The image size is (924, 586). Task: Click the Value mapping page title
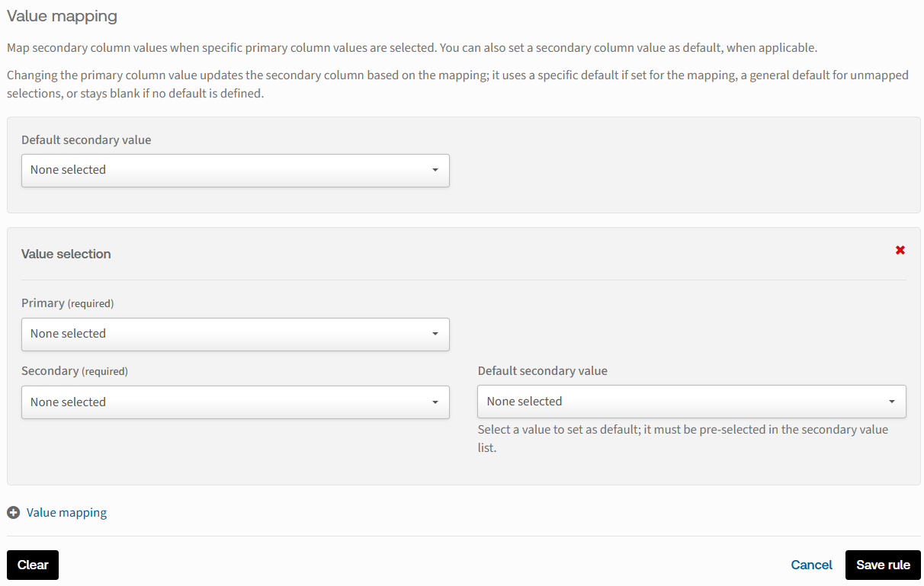[x=62, y=15]
